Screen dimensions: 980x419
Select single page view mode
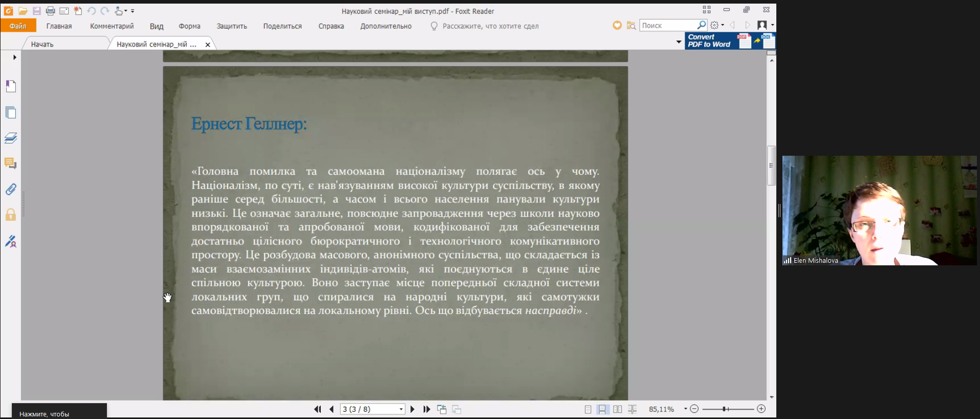click(588, 409)
